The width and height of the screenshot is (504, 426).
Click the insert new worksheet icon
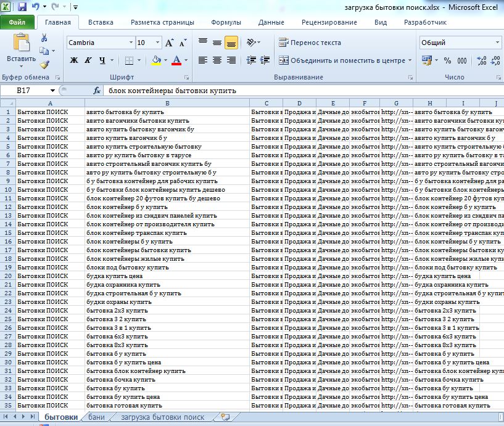pyautogui.click(x=225, y=417)
